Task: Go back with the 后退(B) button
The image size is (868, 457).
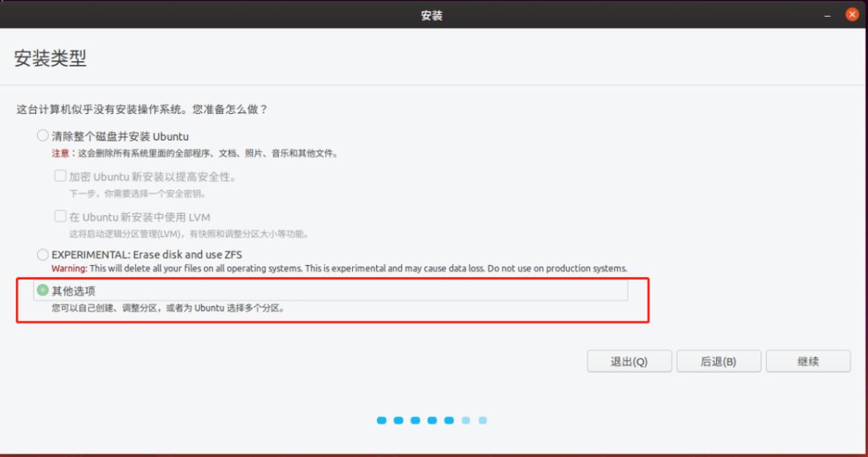Action: point(719,361)
